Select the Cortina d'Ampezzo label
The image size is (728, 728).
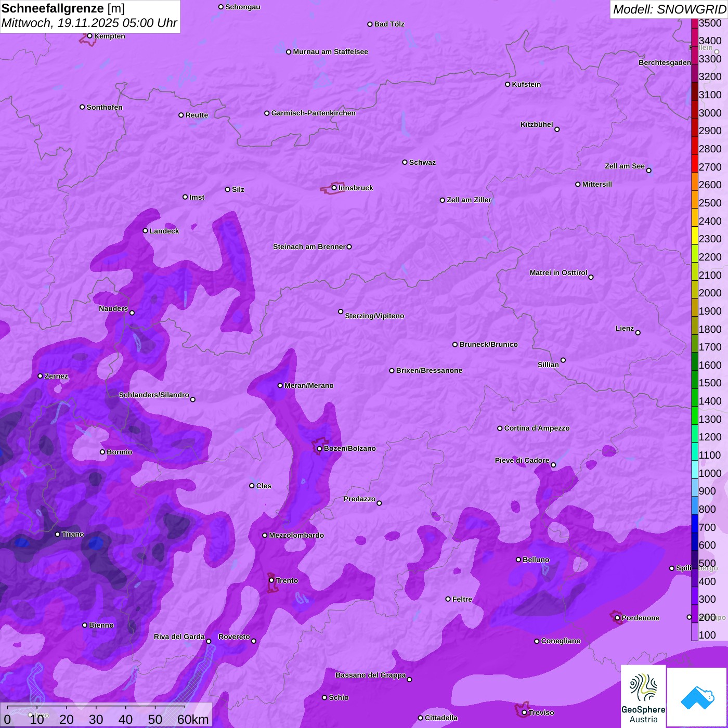point(537,428)
